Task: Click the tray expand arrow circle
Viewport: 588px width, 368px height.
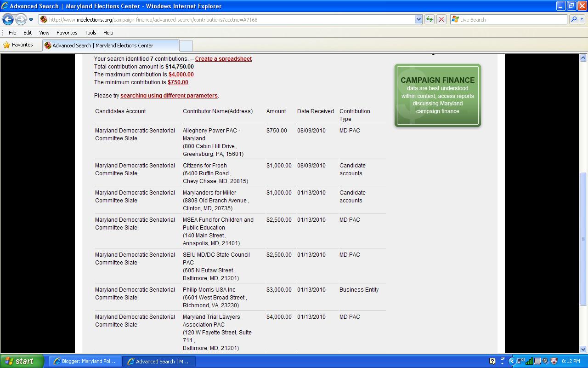Action: tap(512, 361)
